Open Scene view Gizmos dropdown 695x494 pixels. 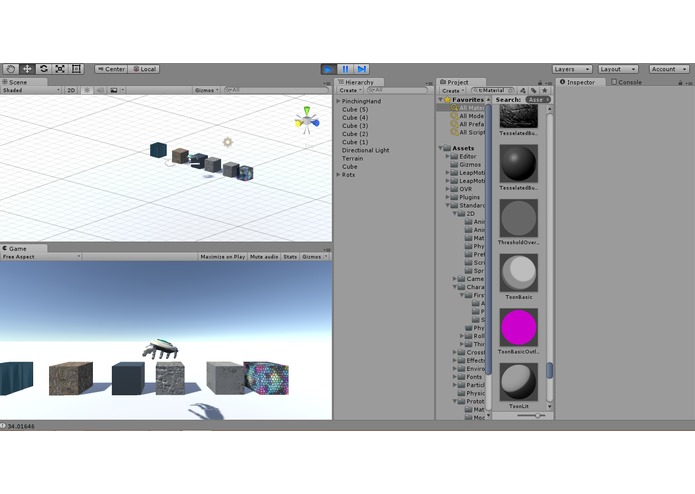[207, 90]
